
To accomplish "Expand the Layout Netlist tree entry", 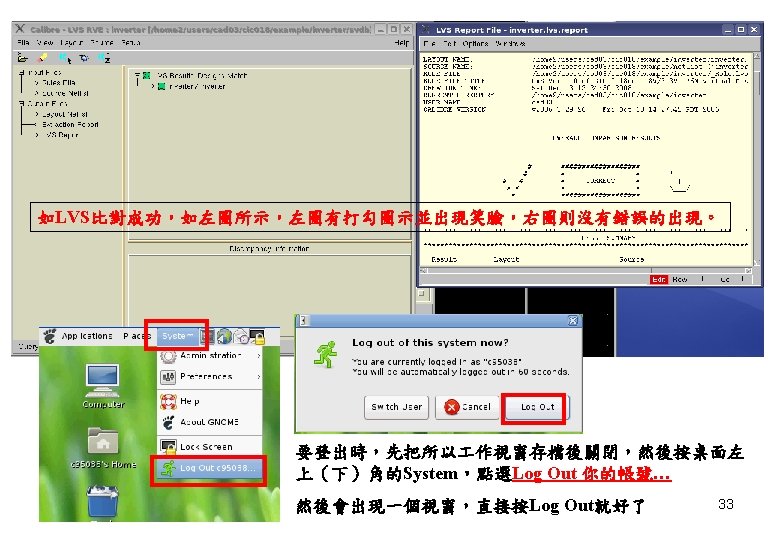I will coord(37,114).
